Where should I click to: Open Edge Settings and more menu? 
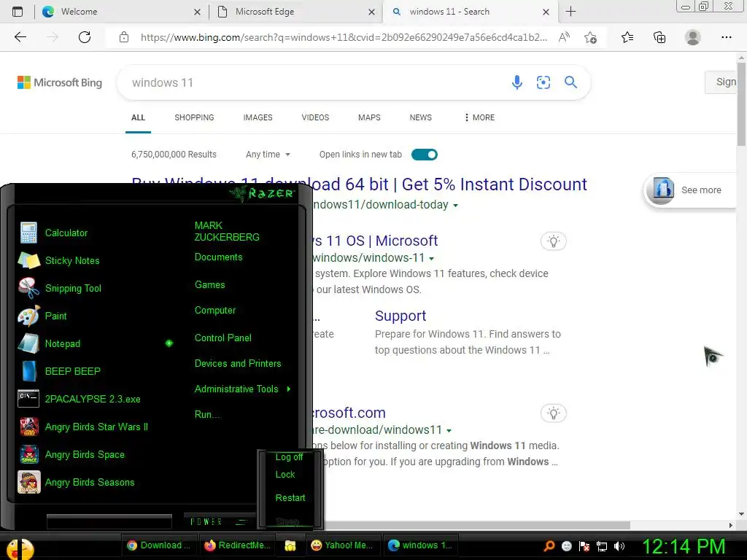726,37
